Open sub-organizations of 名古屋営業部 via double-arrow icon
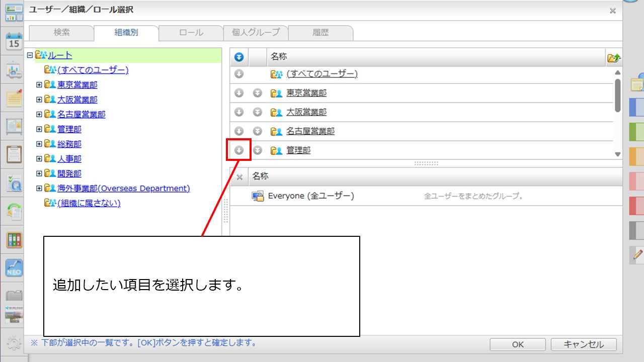The image size is (644, 362). pyautogui.click(x=258, y=131)
